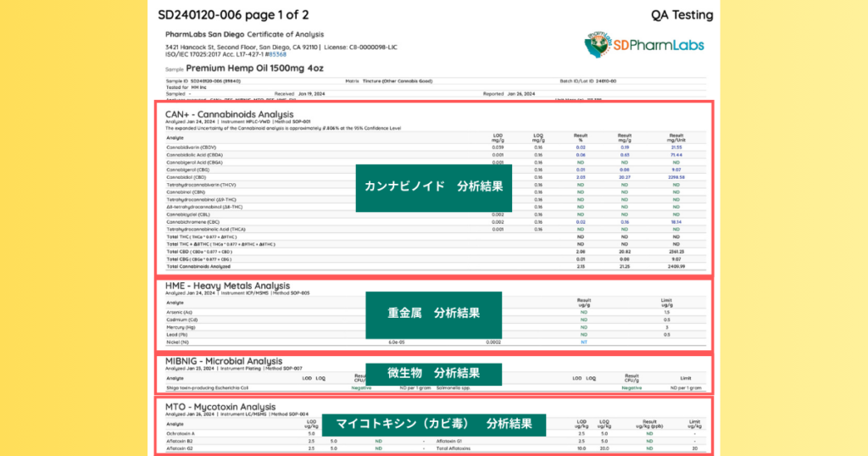
Task: Click the HME Heavy Metals Analysis heading
Action: point(227,286)
